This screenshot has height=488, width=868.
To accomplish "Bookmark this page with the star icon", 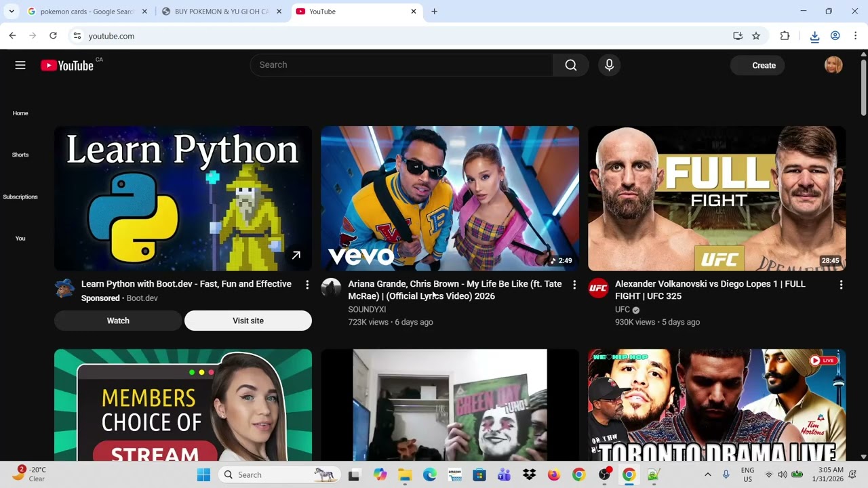I will pyautogui.click(x=756, y=36).
